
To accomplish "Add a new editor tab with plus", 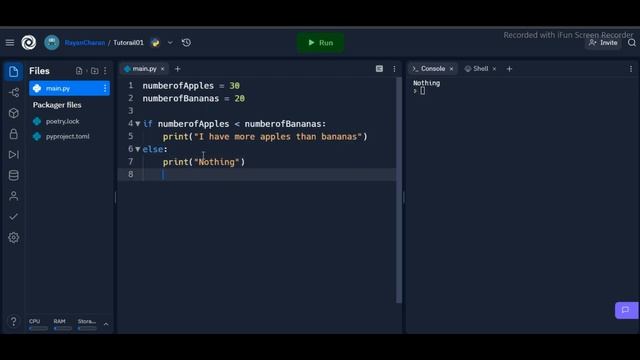I will pos(178,69).
